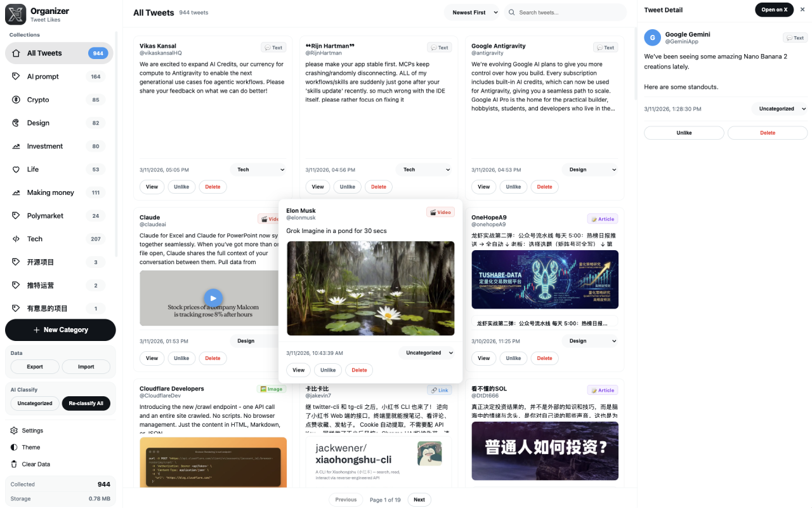Open Design category dropdown on Claude card

[254, 341]
